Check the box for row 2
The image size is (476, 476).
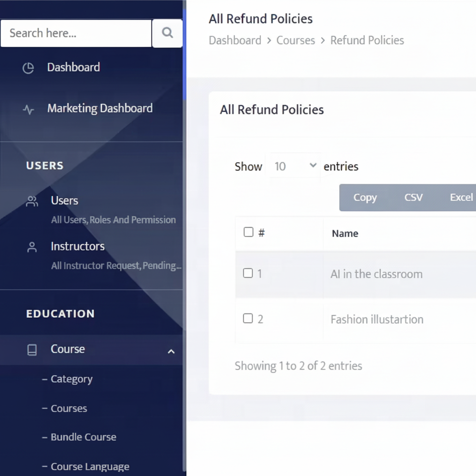coord(248,318)
